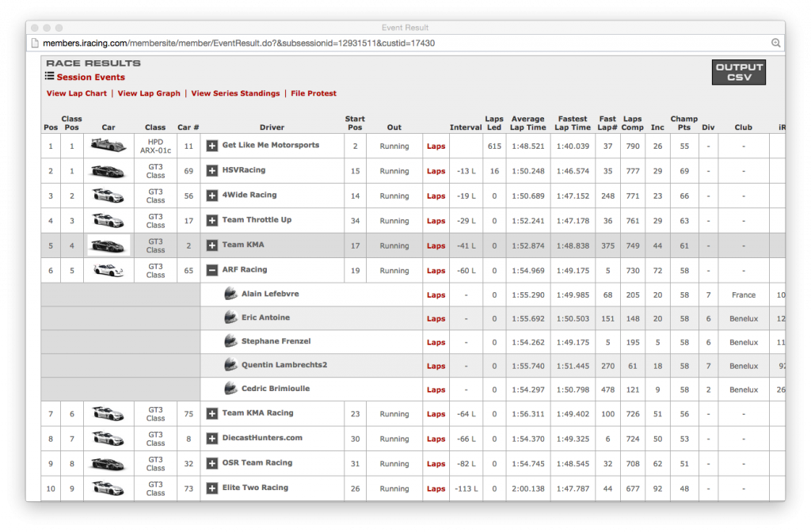
Task: Expand the HSVRacing team drivers
Action: coord(212,171)
